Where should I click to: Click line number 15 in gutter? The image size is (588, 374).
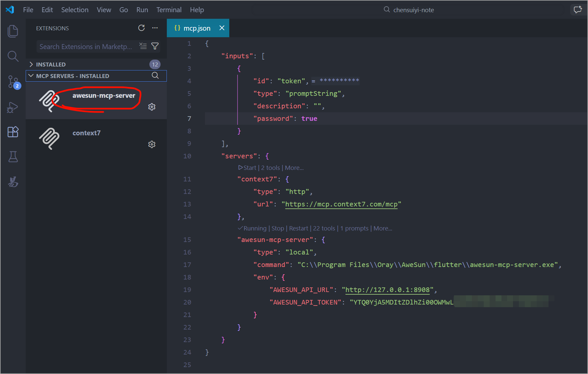point(187,240)
